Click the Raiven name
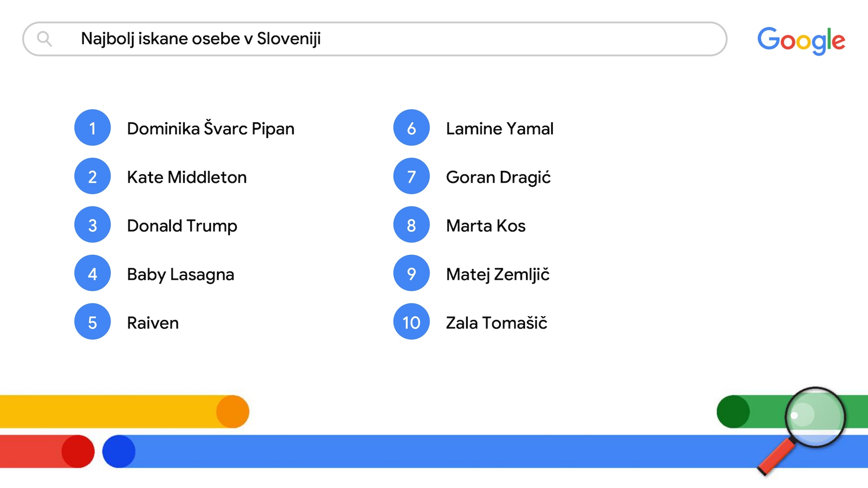This screenshot has height=488, width=868. point(153,323)
